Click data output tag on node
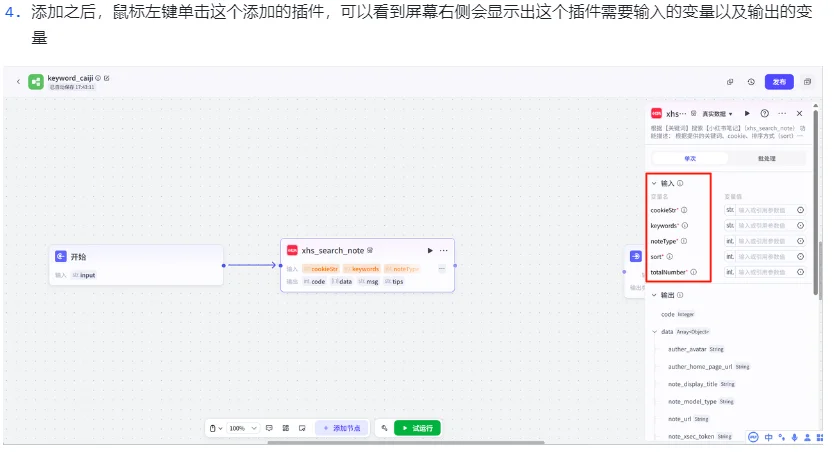Image resolution: width=834 pixels, height=452 pixels. click(341, 282)
